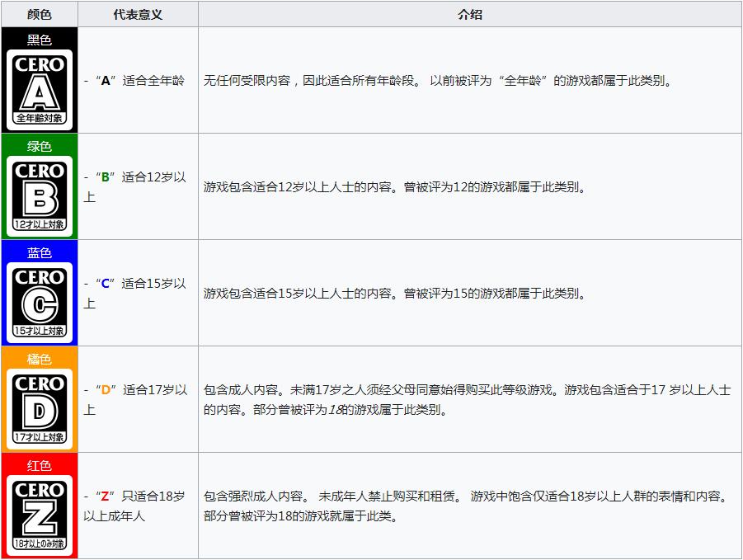
Task: Click the 绿色 color label
Action: pyautogui.click(x=39, y=145)
